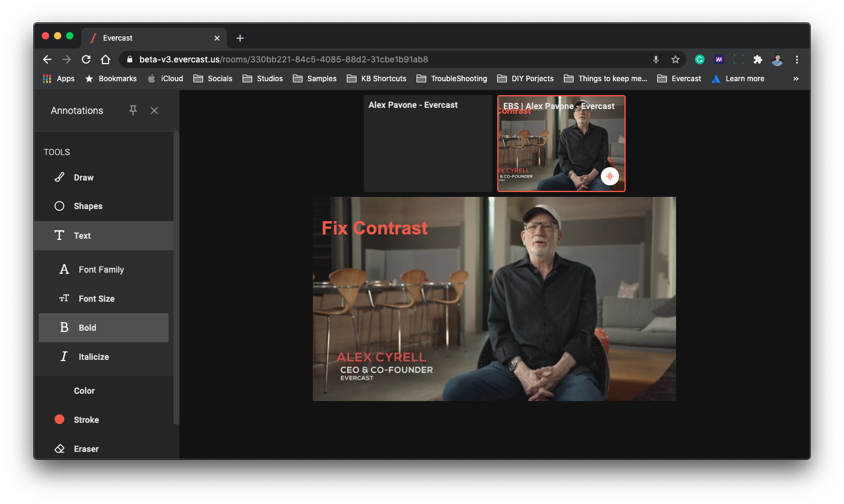Click the microphone icon in address bar
Viewport: 844px width, 504px height.
point(656,59)
